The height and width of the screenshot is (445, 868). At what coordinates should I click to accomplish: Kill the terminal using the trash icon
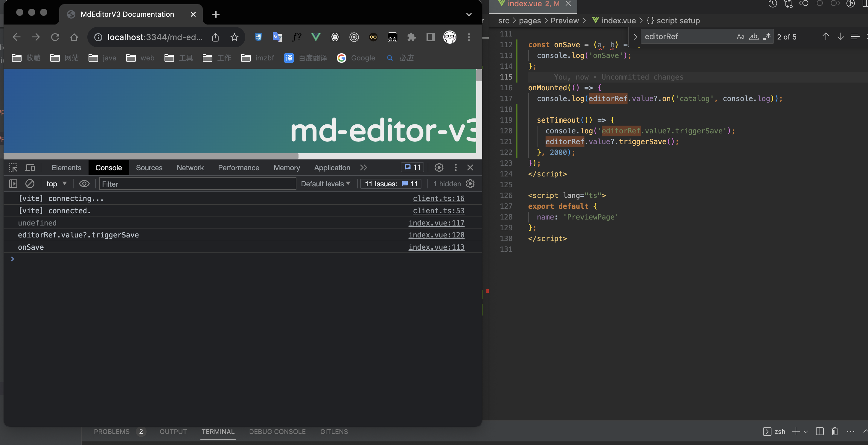[835, 432]
